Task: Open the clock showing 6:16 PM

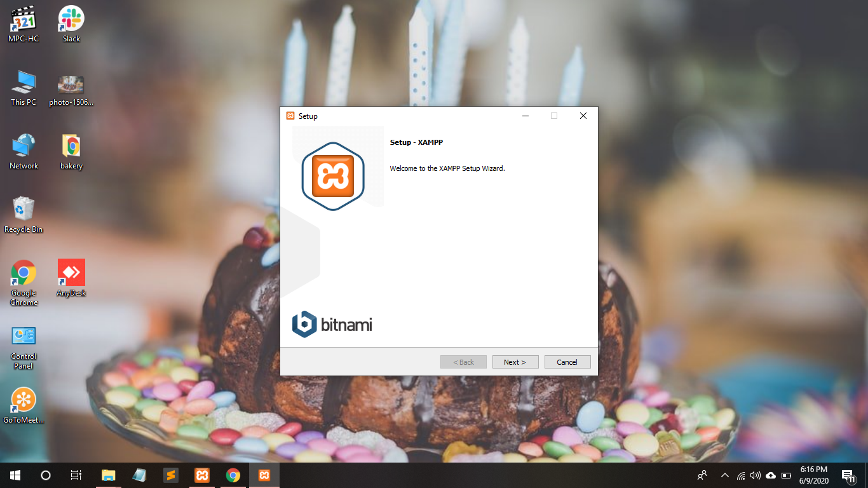Action: click(813, 475)
